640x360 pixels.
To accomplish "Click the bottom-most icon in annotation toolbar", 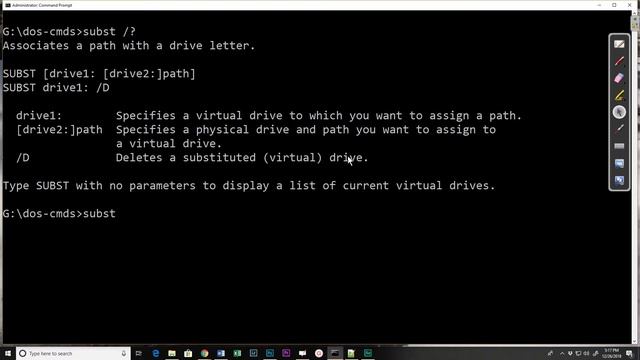I will 619,180.
